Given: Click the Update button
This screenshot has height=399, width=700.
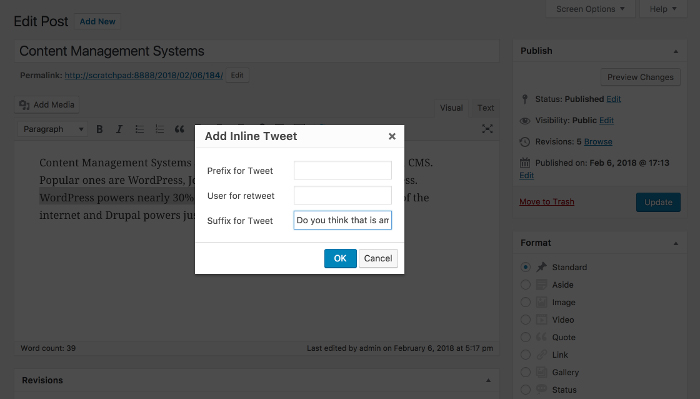Looking at the screenshot, I should tap(658, 202).
